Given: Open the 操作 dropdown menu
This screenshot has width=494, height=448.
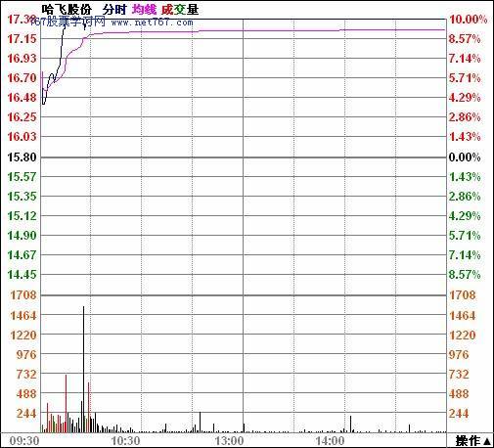Looking at the screenshot, I should coord(473,441).
